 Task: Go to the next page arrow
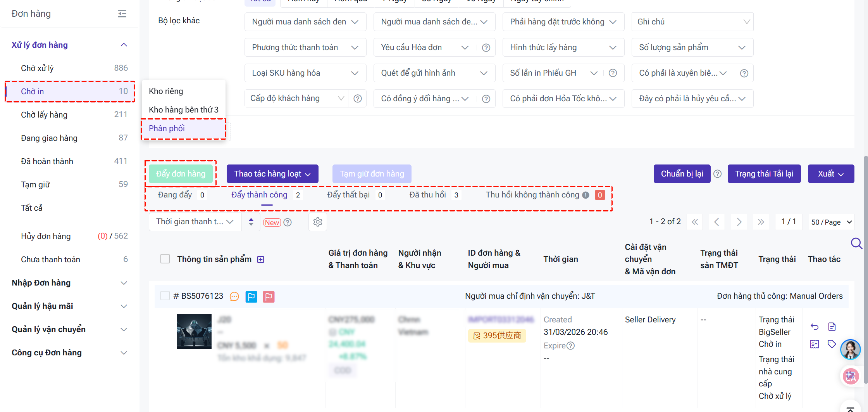(739, 222)
